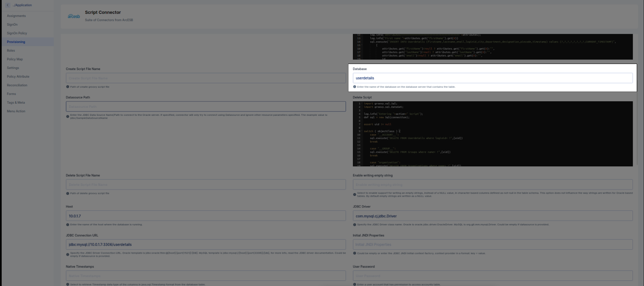
Task: Go to SignOn Policy in the sidebar
Action: coord(17,33)
